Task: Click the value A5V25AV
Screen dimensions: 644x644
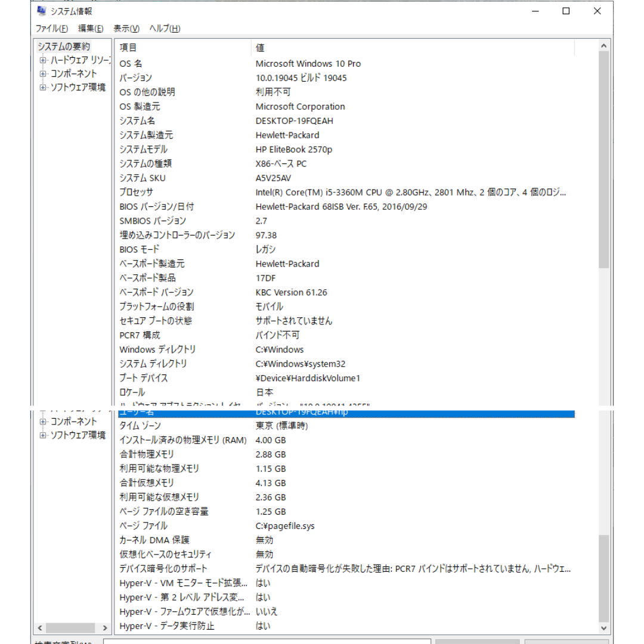Action: pos(273,178)
